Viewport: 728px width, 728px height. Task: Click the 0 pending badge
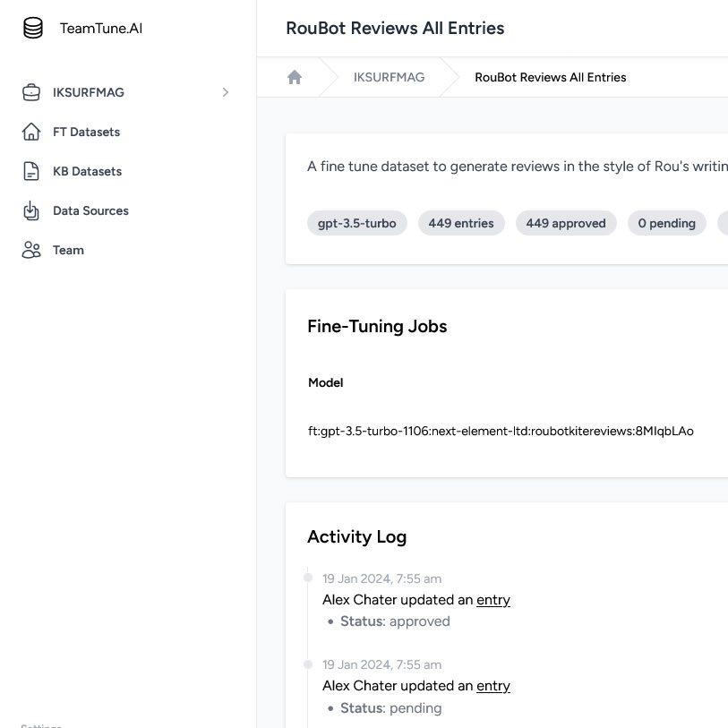666,223
